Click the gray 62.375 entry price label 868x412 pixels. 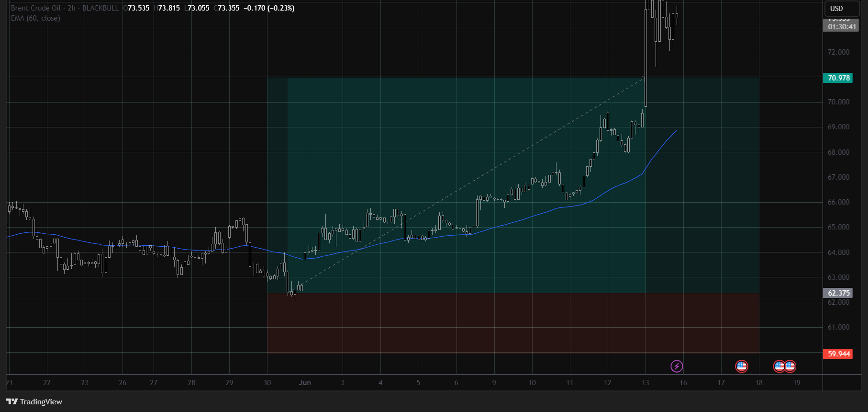(x=839, y=293)
